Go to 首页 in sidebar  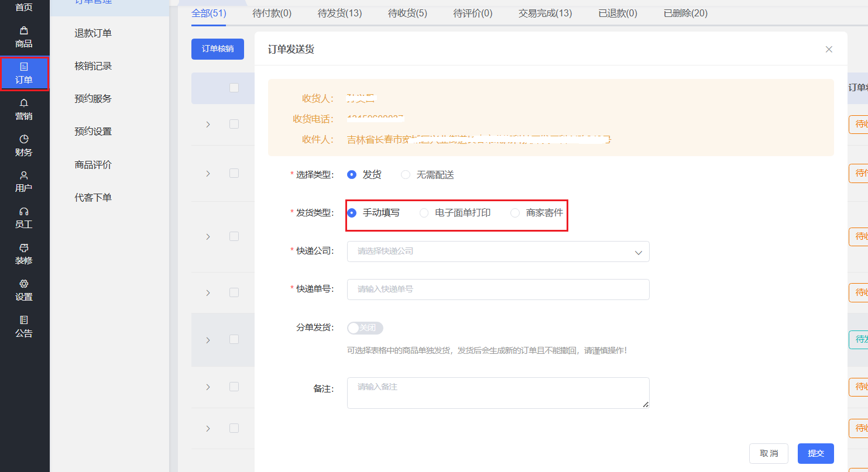[x=24, y=8]
